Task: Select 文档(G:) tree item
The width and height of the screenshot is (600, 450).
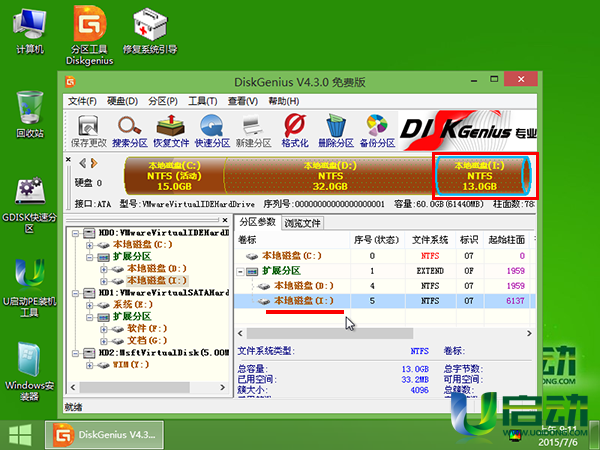Action: point(147,340)
